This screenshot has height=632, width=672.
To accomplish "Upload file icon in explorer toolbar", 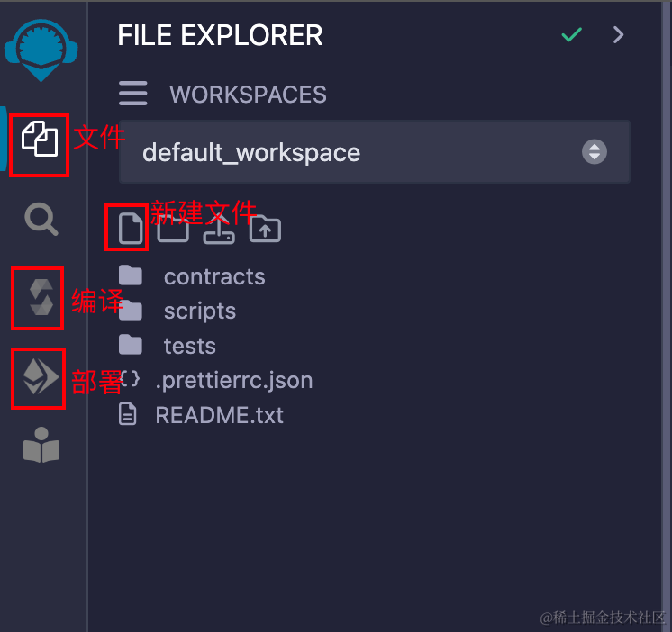I will coord(219,229).
